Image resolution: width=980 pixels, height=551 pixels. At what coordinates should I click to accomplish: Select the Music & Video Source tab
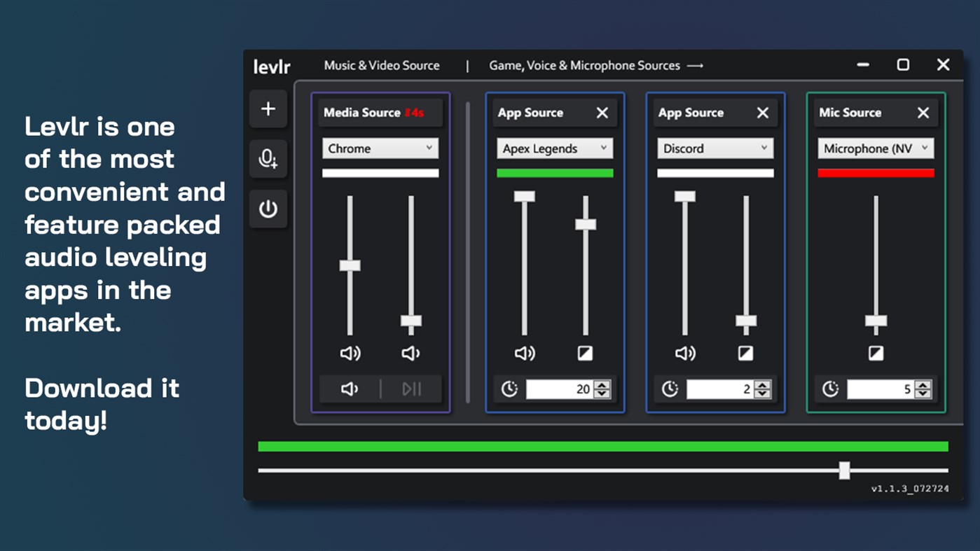381,65
